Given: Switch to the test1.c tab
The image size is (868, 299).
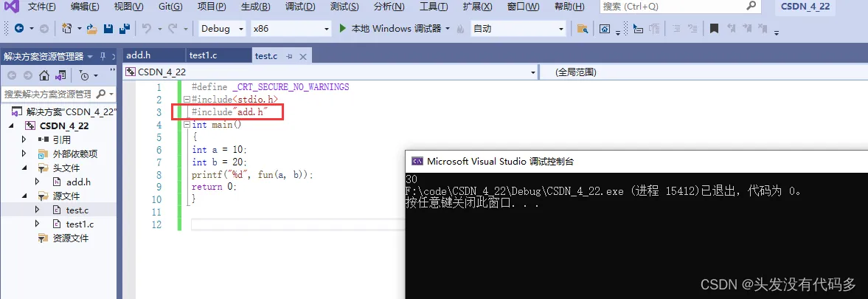Looking at the screenshot, I should point(203,55).
